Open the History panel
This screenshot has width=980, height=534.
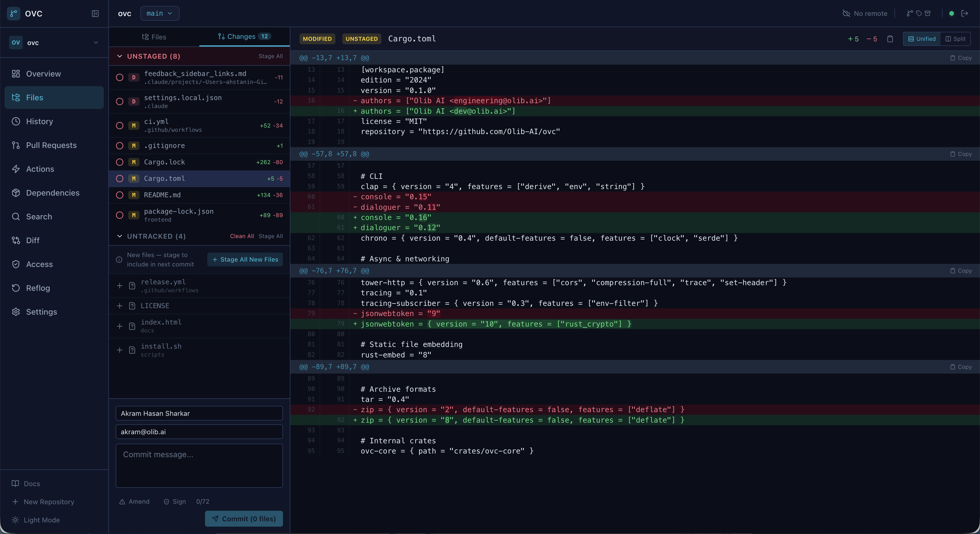(39, 121)
